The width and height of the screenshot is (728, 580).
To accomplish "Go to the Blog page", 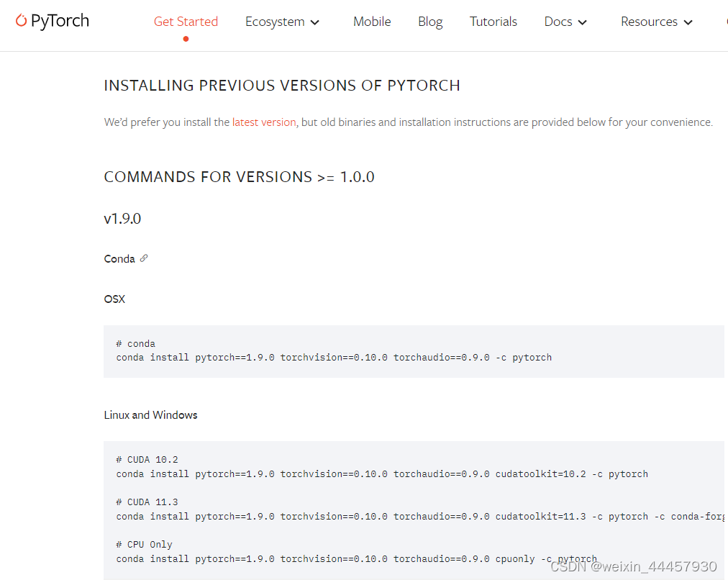I will pos(430,22).
